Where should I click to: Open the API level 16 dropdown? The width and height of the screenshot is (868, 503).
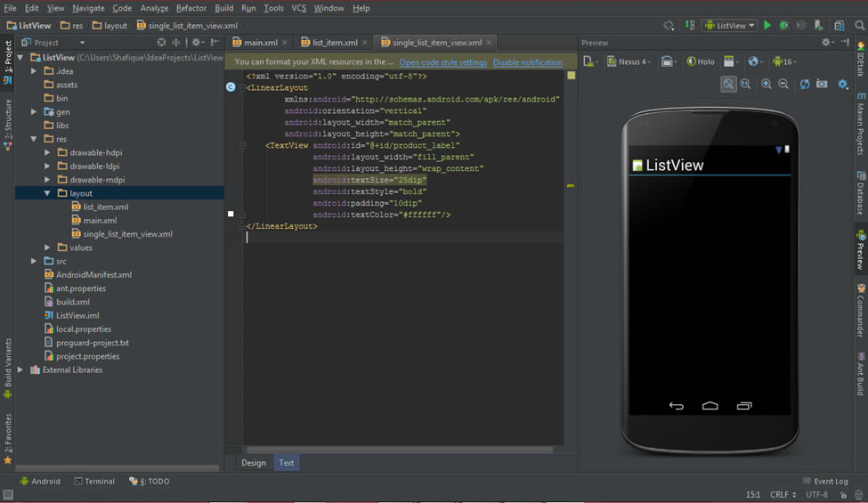[784, 62]
